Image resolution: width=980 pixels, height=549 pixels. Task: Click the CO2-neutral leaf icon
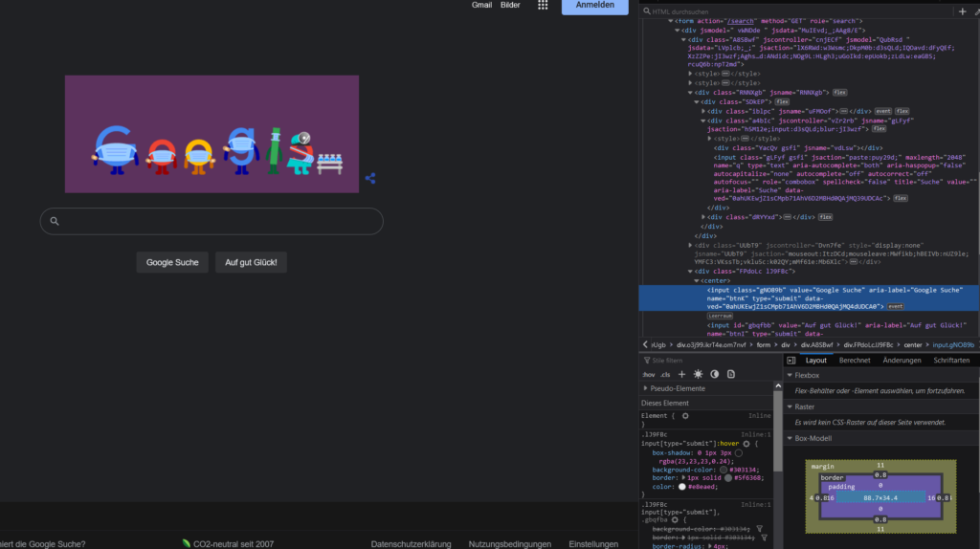pos(187,543)
